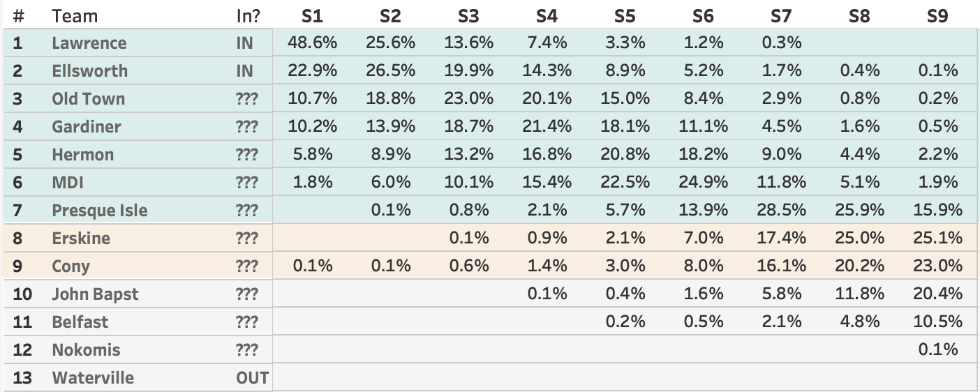Select the Lawrence team name
980x392 pixels.
point(89,43)
